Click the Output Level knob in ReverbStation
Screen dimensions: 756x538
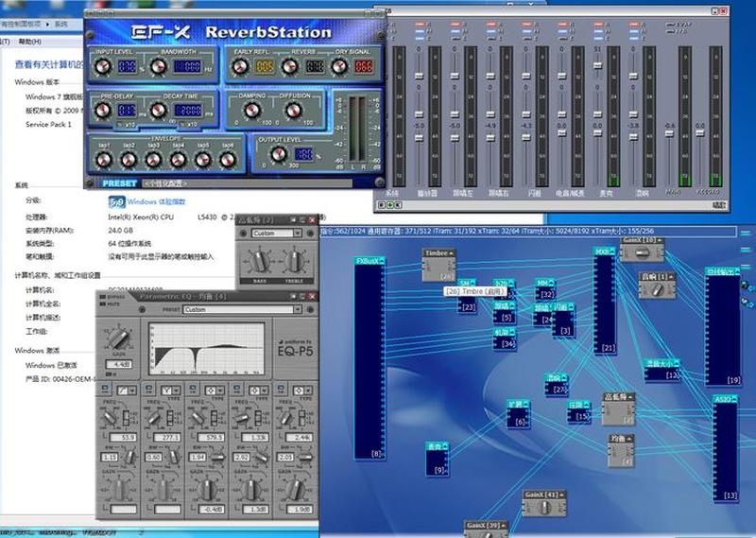tap(278, 154)
